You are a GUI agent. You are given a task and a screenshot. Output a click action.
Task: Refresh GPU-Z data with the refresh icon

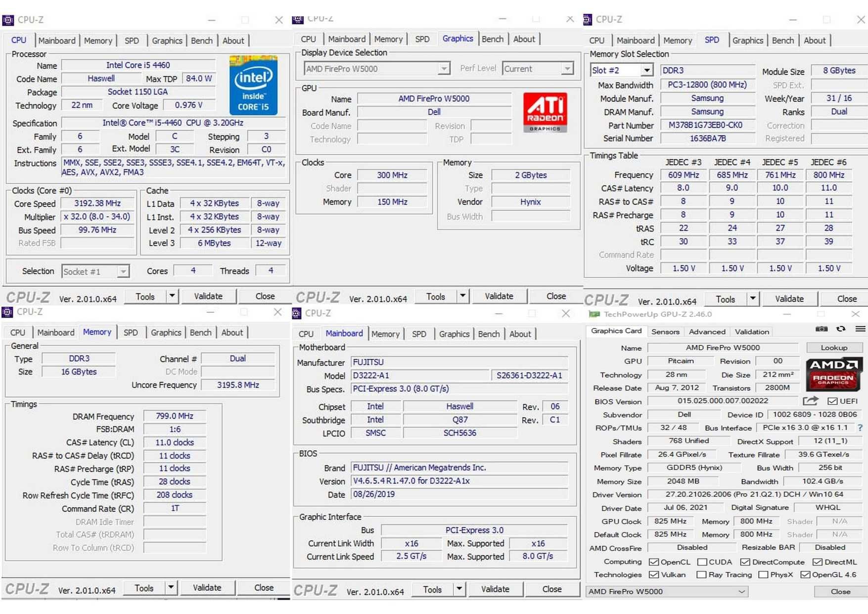841,329
